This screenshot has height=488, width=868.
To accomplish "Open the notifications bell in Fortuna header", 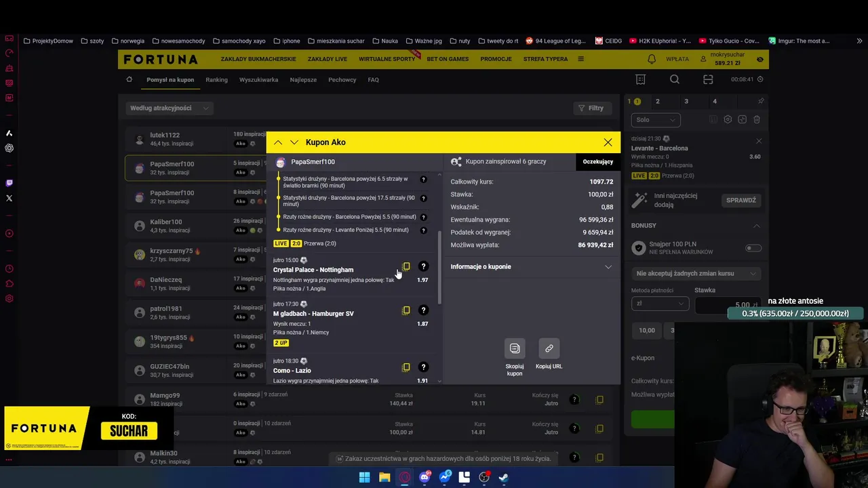I will pos(652,59).
